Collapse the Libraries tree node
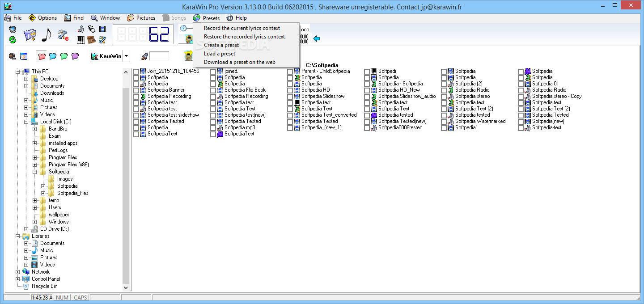The image size is (644, 304). (17, 236)
